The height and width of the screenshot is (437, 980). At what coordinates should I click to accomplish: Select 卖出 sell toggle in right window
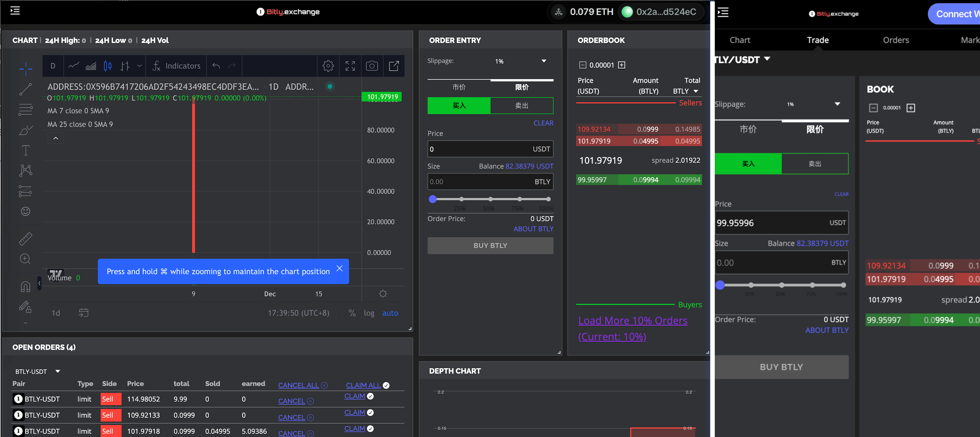click(814, 163)
